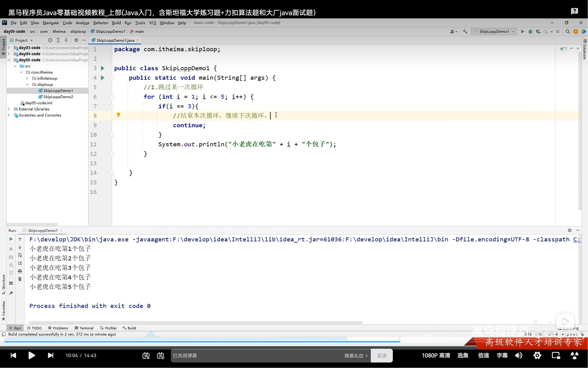Switch to the Terminal tool window tab
Viewport: 588px width, 368px height.
tap(84, 328)
